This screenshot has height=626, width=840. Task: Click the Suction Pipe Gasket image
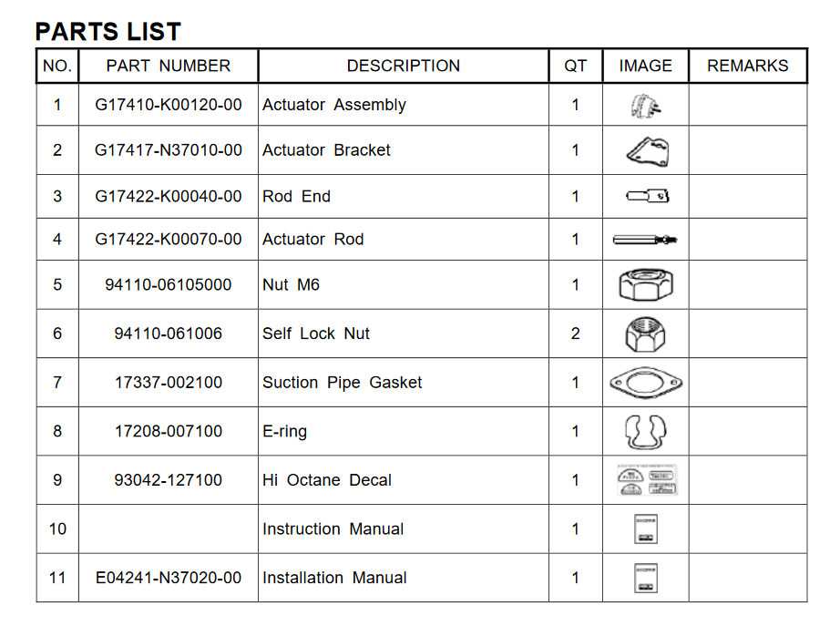click(645, 383)
